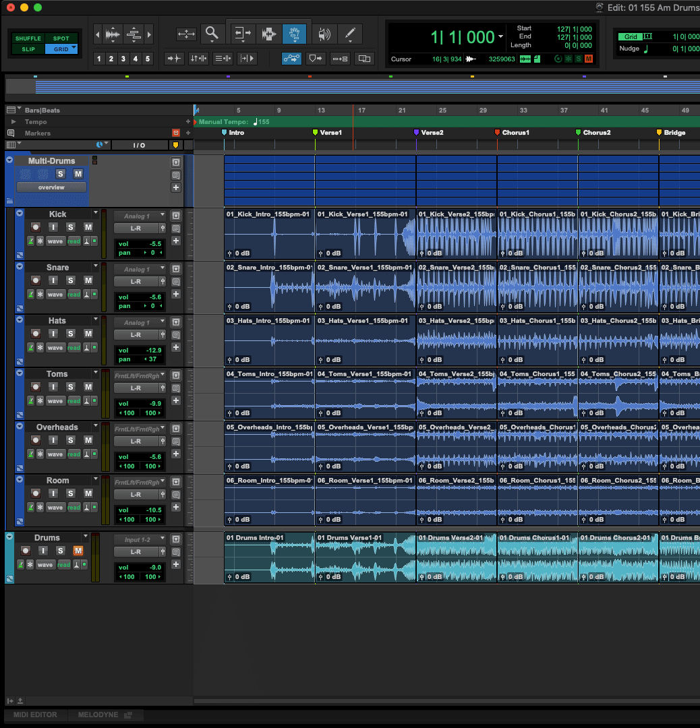Switch to the MIDI Editor tab
The image size is (700, 728).
(x=35, y=715)
